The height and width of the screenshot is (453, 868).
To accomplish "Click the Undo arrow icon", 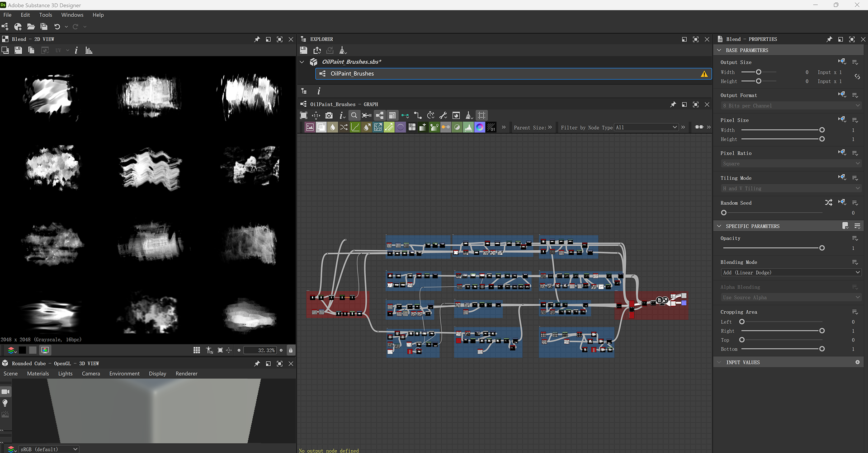I will pyautogui.click(x=57, y=27).
